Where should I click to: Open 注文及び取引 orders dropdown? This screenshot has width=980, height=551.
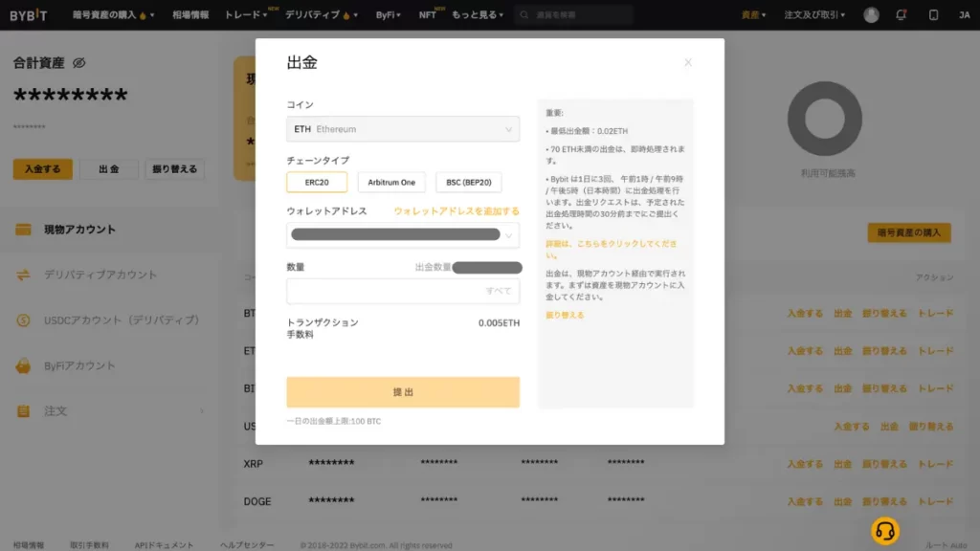click(814, 15)
